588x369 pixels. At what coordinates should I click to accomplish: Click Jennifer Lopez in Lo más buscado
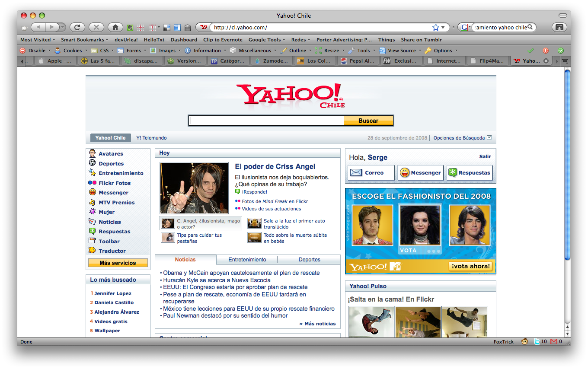point(113,293)
